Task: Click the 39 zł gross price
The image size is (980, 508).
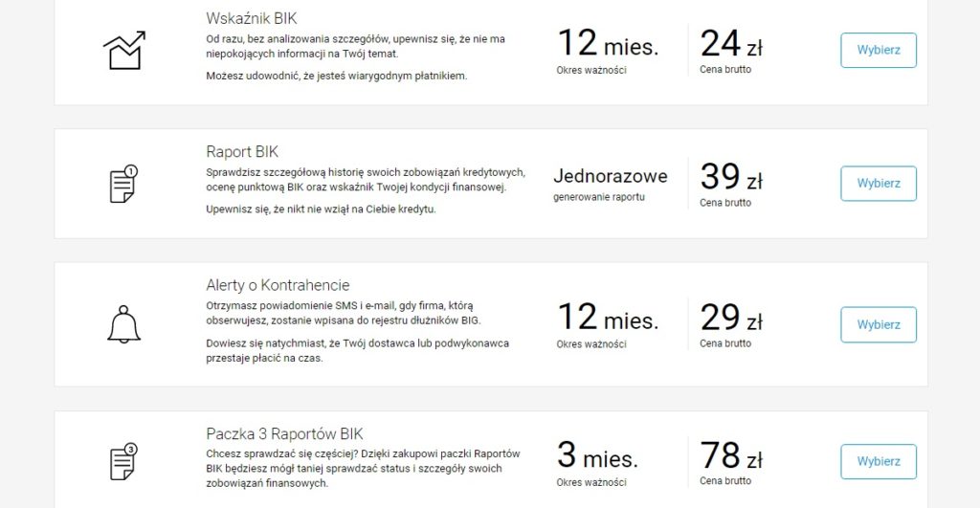Action: tap(730, 177)
